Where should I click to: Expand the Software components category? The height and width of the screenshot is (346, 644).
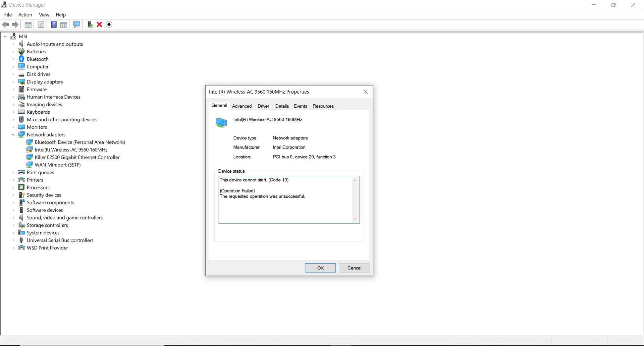13,203
